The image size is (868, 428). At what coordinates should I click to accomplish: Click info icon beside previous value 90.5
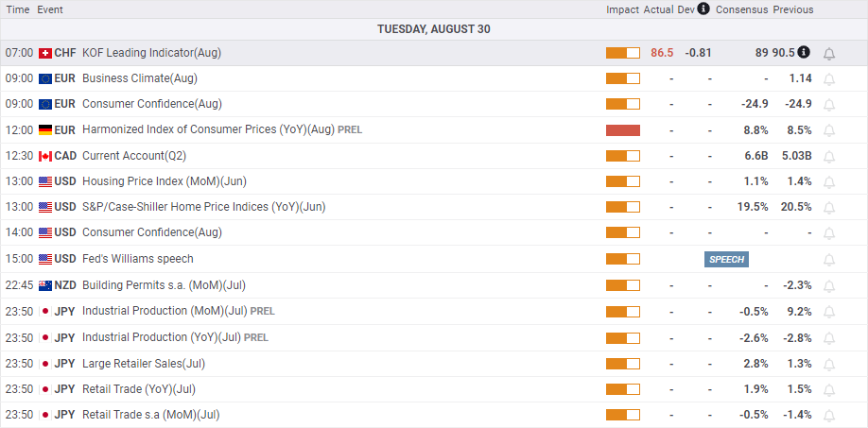[x=804, y=53]
